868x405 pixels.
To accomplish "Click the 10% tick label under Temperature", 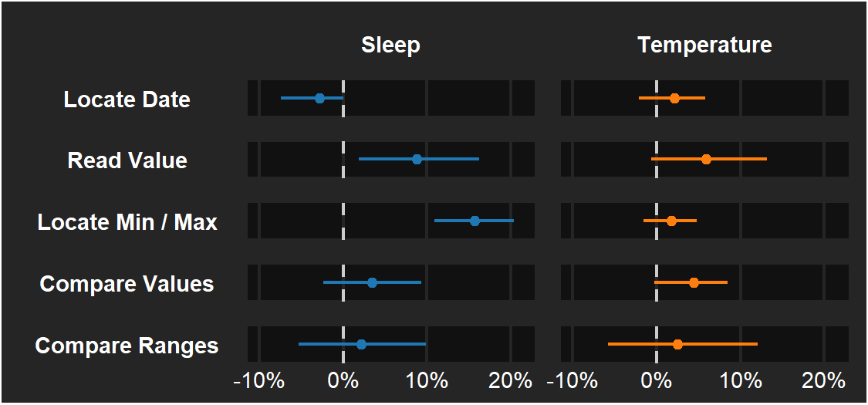I will 740,380.
